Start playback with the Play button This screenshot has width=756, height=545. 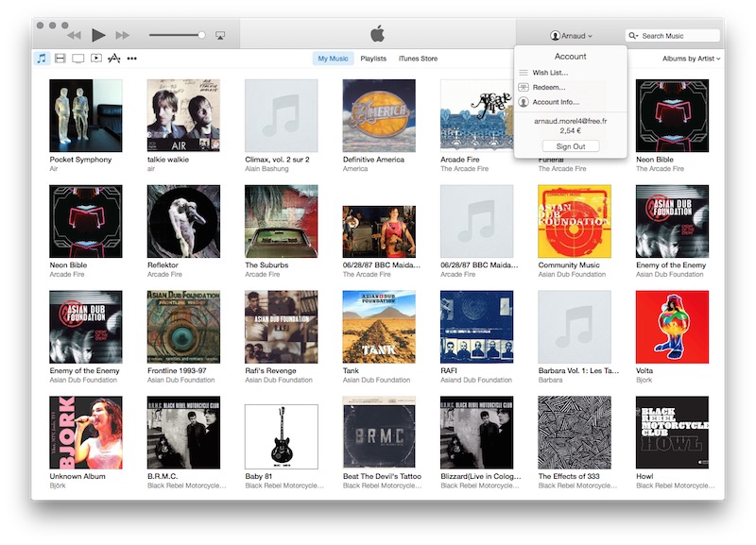[x=98, y=35]
